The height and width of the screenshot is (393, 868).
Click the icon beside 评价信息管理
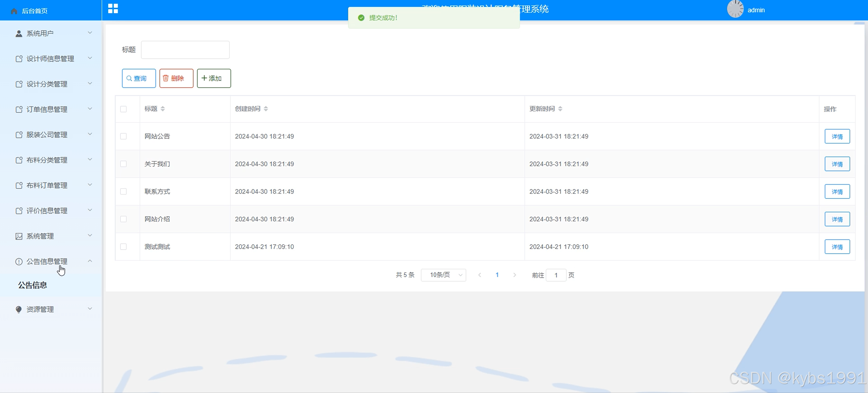(19, 211)
